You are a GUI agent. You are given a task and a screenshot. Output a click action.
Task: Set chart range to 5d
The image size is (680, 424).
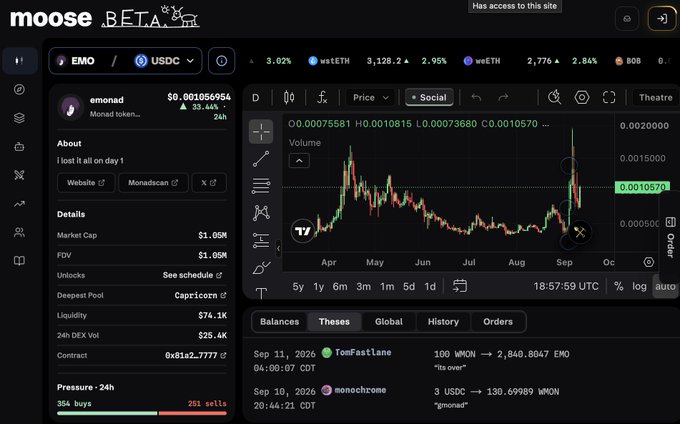pyautogui.click(x=409, y=287)
